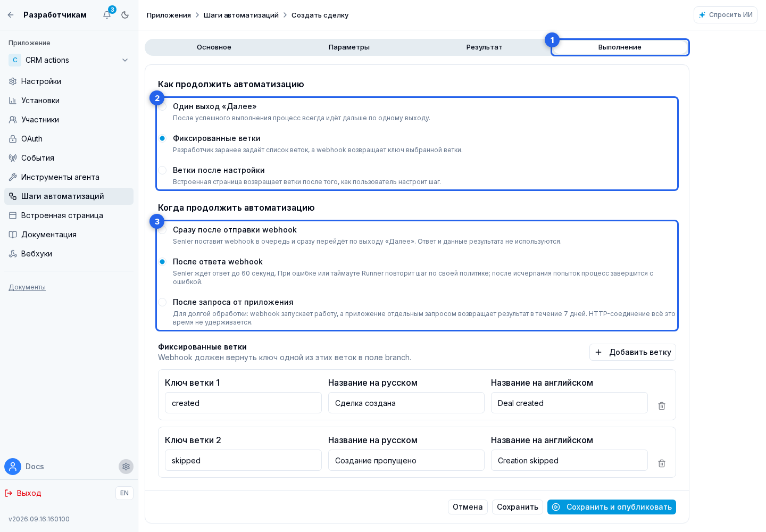Open OAuth sidebar section
The image size is (766, 532).
69,139
